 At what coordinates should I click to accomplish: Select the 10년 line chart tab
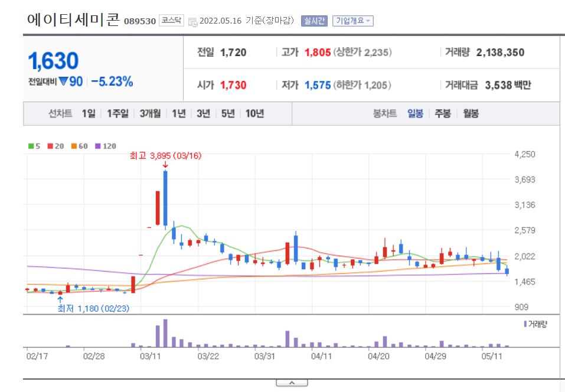pyautogui.click(x=255, y=114)
